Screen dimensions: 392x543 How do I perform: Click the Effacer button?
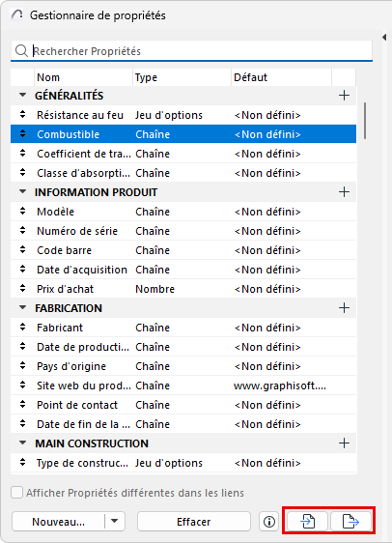pos(194,521)
